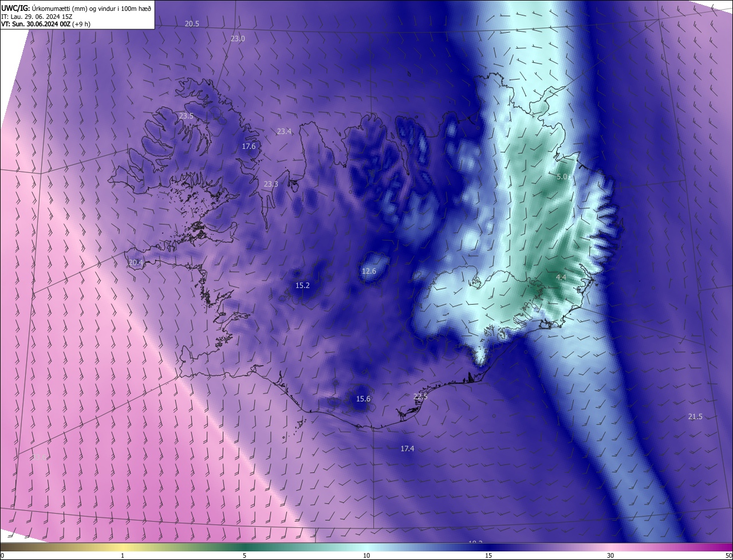Select the 5.0 value in the green area
This screenshot has width=733, height=560.
562,177
